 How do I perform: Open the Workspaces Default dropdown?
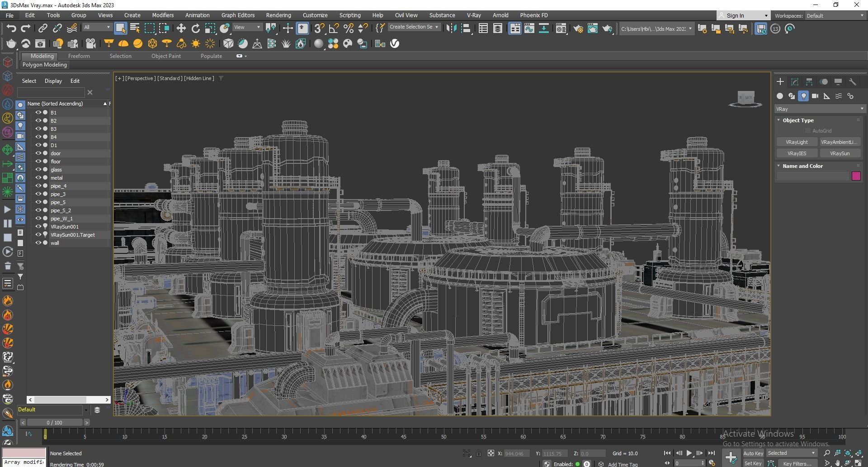835,16
